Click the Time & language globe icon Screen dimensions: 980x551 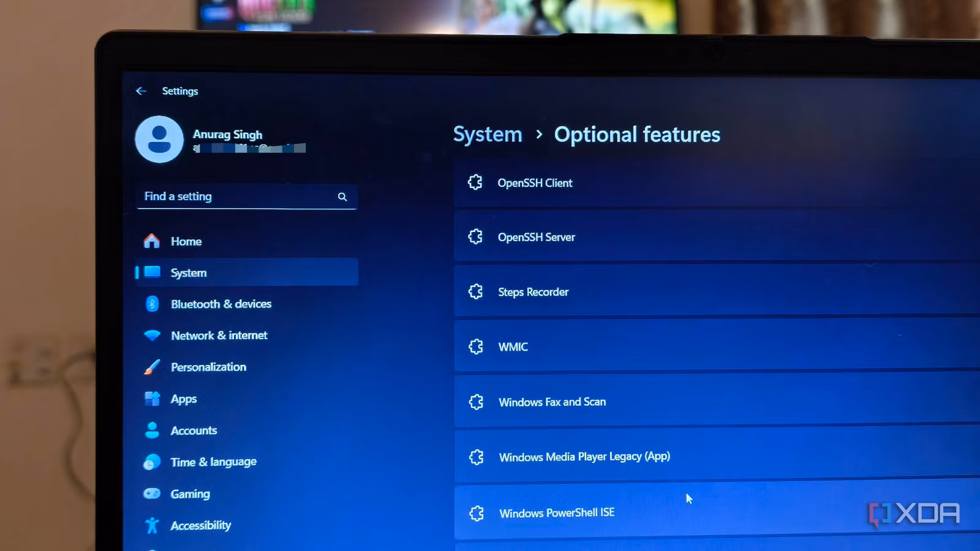pos(152,462)
